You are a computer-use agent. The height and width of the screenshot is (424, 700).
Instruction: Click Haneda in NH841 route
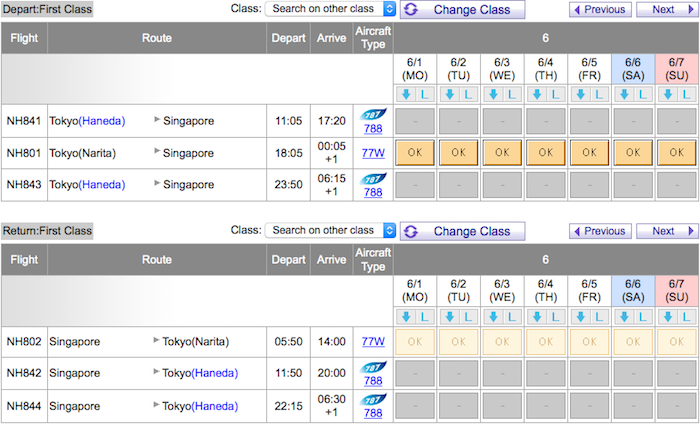tap(102, 121)
